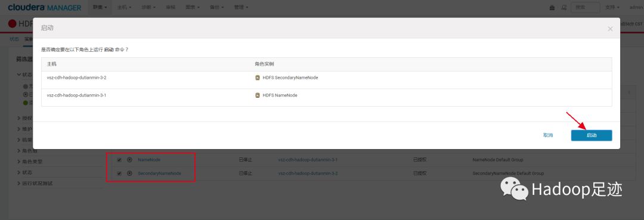Click 取消 to cancel the dialog
Viewport: 644px width, 220px height.
(x=548, y=135)
